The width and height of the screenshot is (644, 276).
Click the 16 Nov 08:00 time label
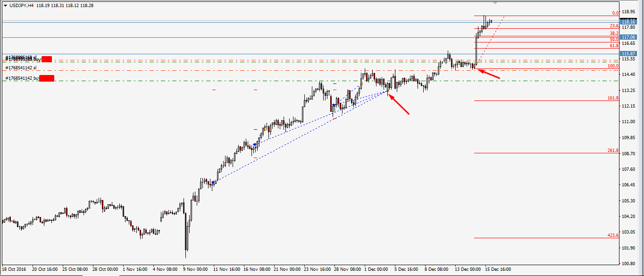click(x=257, y=269)
